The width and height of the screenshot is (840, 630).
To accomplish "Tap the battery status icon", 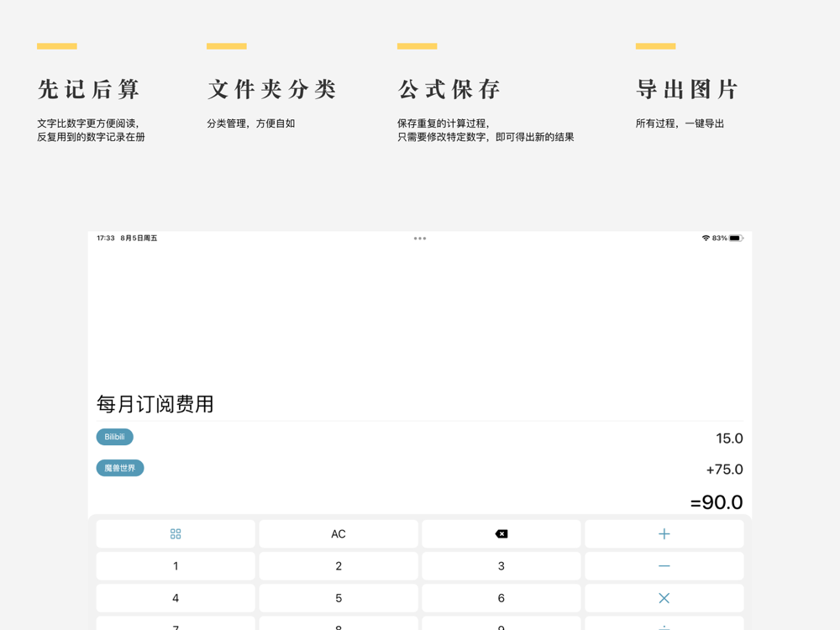I will coord(736,238).
